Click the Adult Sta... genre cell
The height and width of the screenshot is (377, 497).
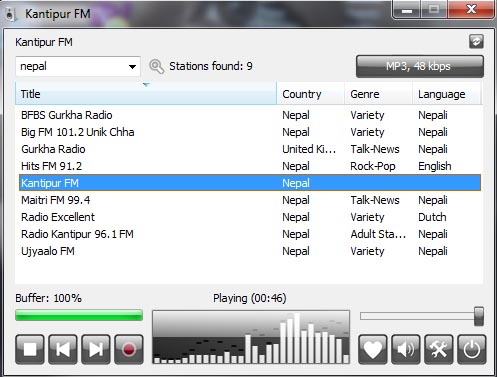tap(378, 234)
